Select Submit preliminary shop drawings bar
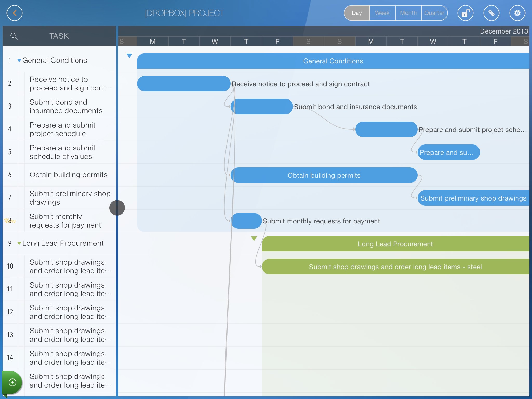This screenshot has height=399, width=532. (x=473, y=198)
